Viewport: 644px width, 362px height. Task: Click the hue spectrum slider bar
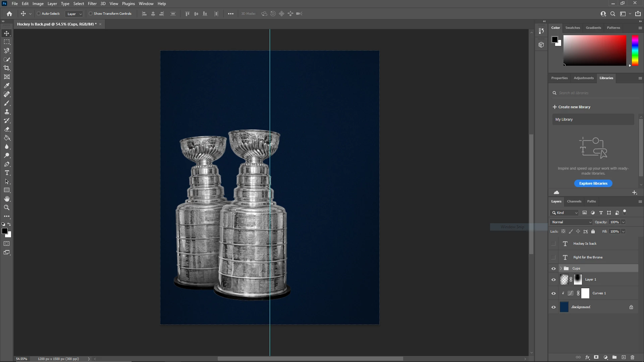click(635, 50)
